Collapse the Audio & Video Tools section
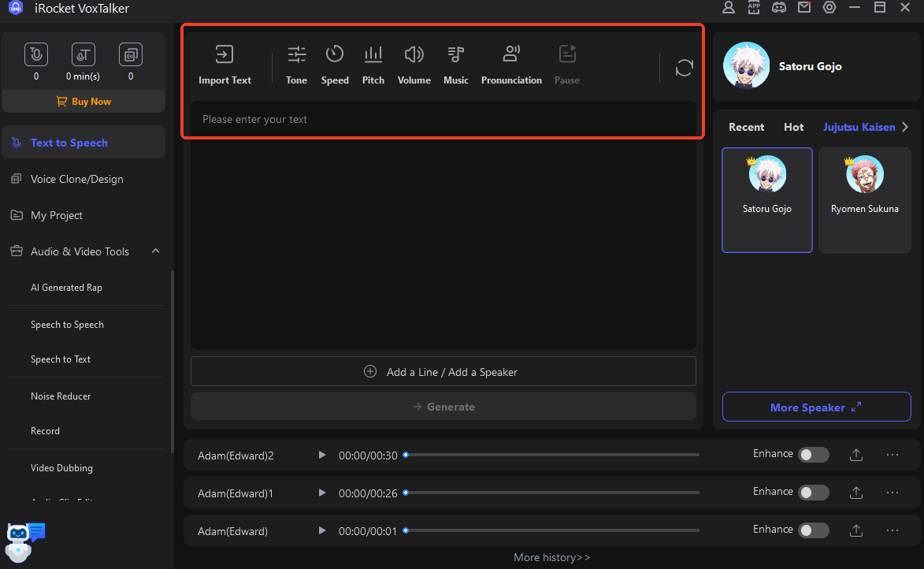Image resolution: width=924 pixels, height=569 pixels. 155,251
